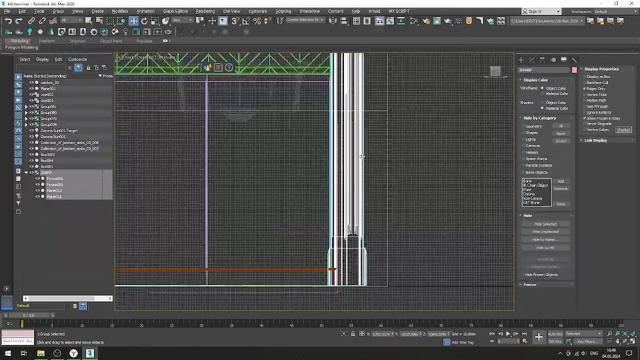Click the Play Animation button
The height and width of the screenshot is (360, 640).
pos(508,334)
